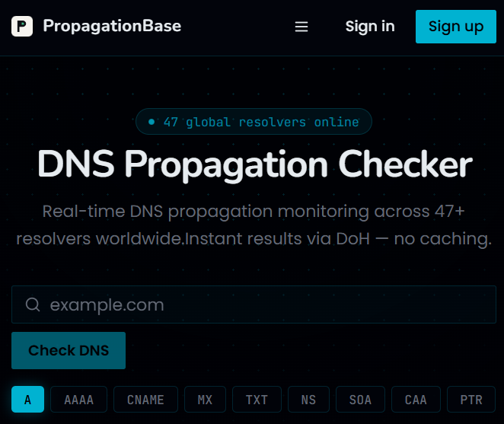Click the search magnifier icon
This screenshot has width=504, height=424.
point(33,304)
